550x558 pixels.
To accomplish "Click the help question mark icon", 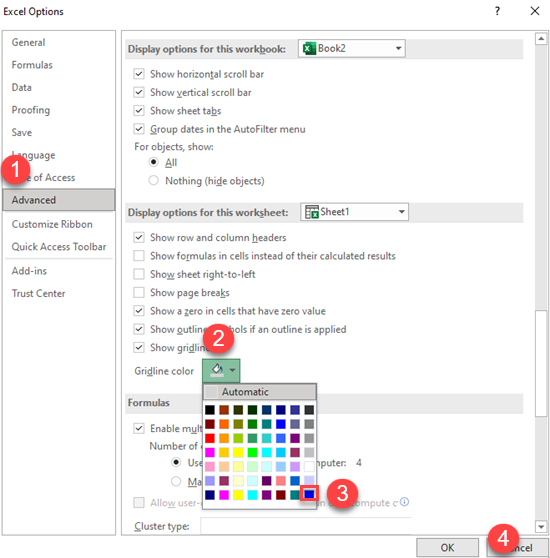I will pyautogui.click(x=497, y=11).
